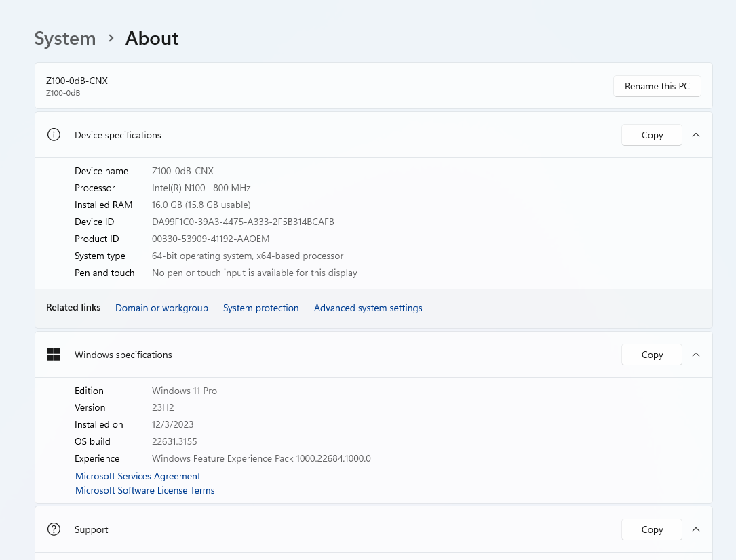Viewport: 736px width, 560px height.
Task: Click the System type label
Action: [100, 256]
